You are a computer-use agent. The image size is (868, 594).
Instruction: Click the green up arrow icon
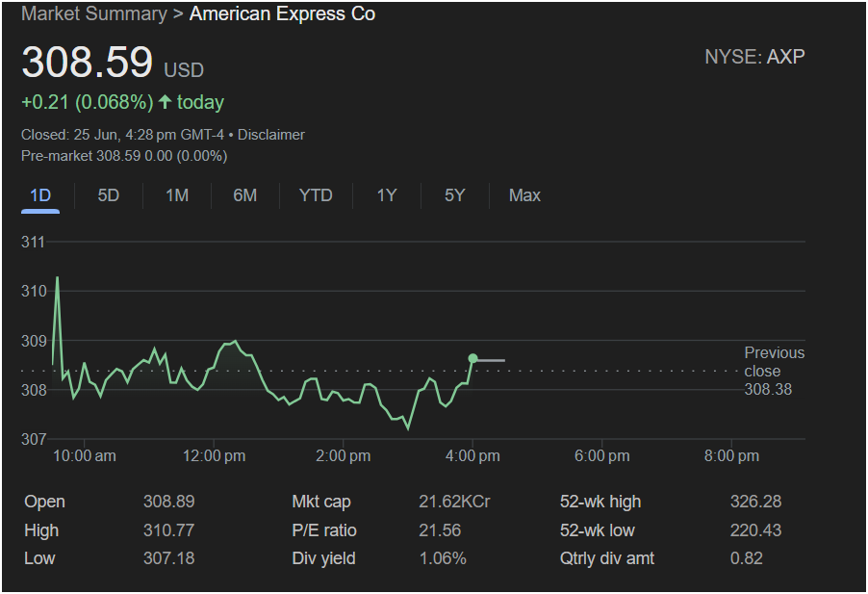[x=165, y=101]
